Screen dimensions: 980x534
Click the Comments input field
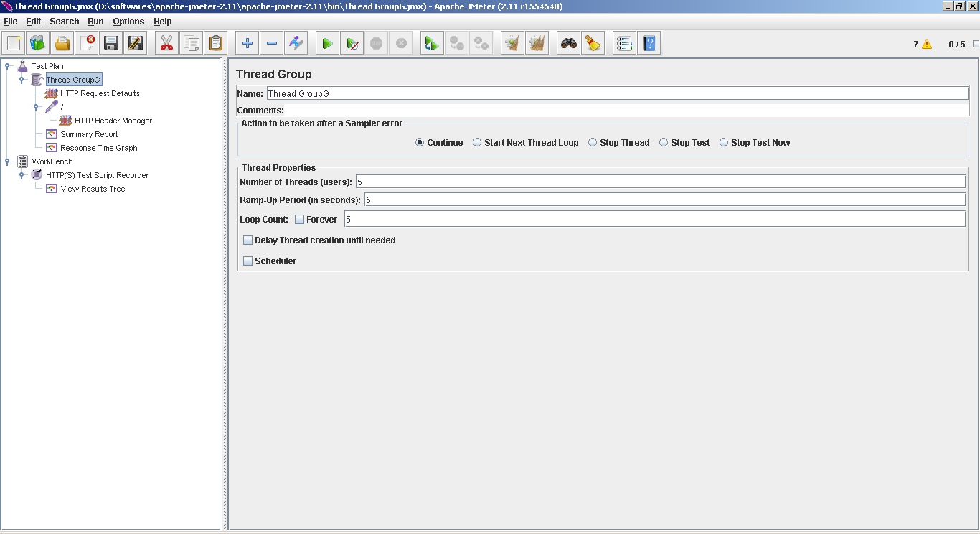tap(627, 111)
